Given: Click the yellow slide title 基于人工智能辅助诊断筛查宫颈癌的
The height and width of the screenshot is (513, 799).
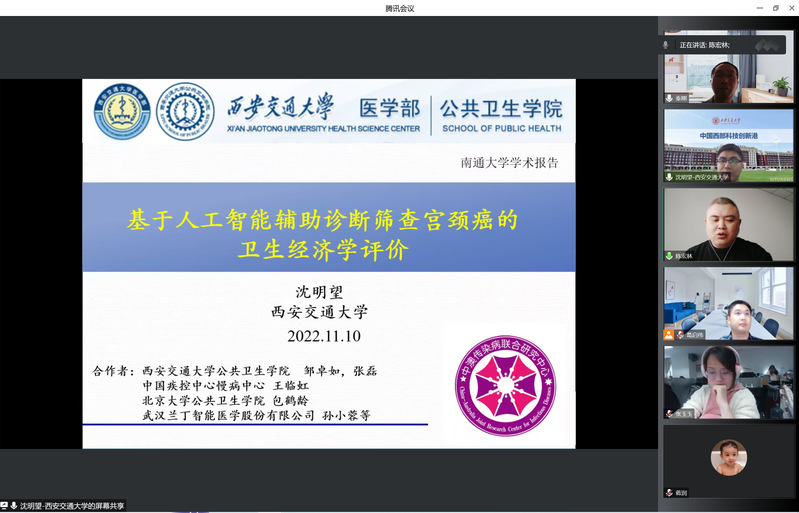Looking at the screenshot, I should pyautogui.click(x=323, y=221).
